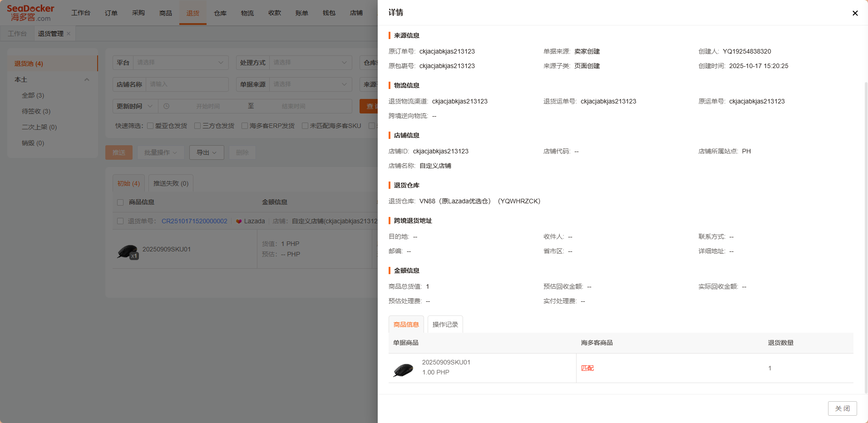Switch to the 操作记录 tab
This screenshot has height=423, width=868.
pos(445,325)
